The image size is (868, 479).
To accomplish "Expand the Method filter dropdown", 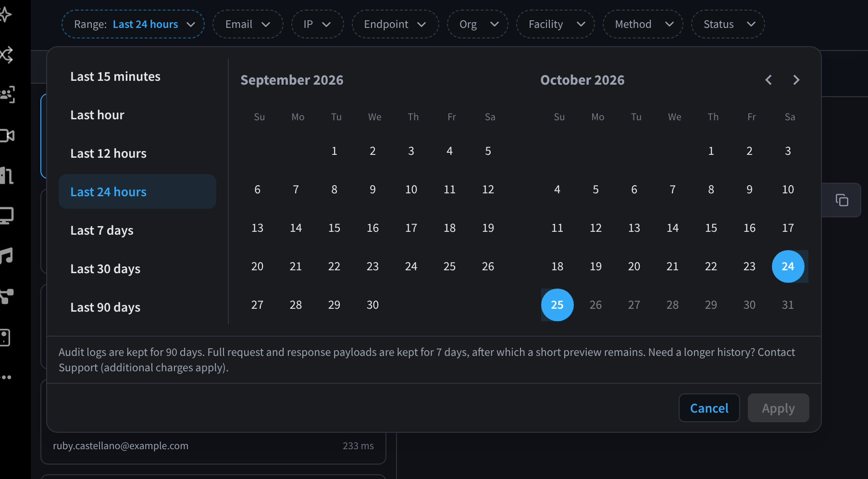I will click(643, 24).
